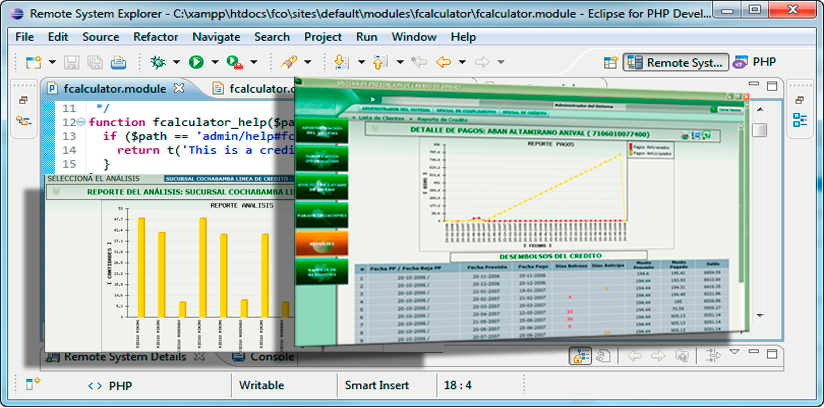Click the New file toolbar icon

pos(32,62)
